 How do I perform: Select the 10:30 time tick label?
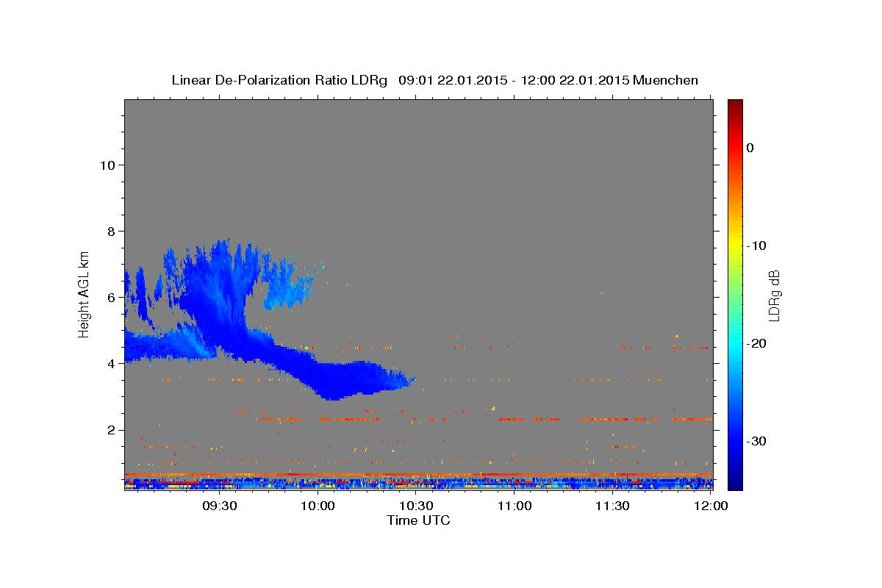pos(416,506)
